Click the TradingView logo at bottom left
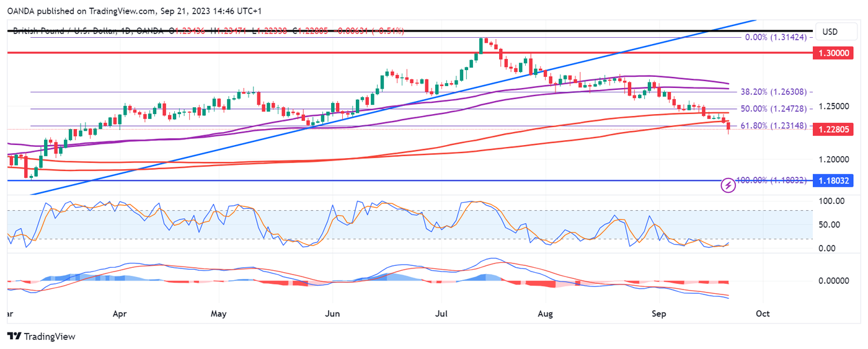The image size is (868, 349). 41,336
